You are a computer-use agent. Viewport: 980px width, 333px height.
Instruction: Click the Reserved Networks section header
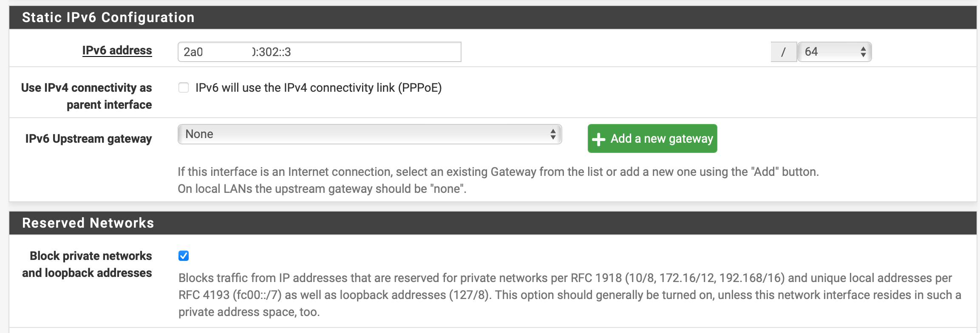(88, 223)
